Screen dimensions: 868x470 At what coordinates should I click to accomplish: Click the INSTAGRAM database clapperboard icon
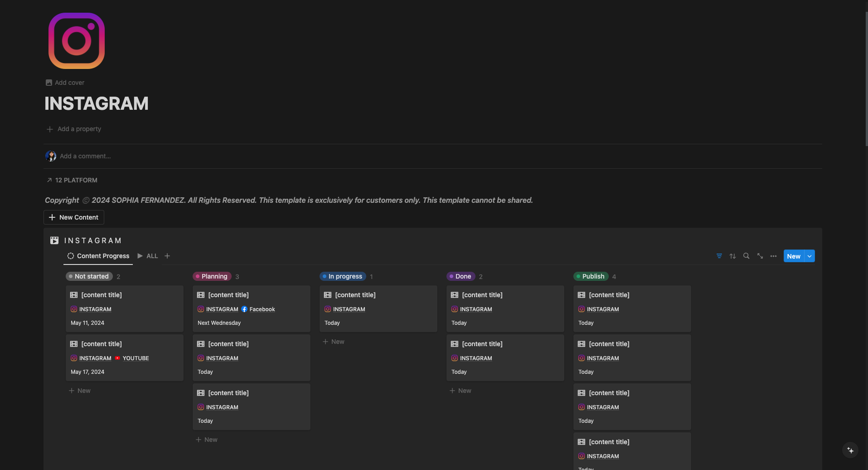pos(54,240)
